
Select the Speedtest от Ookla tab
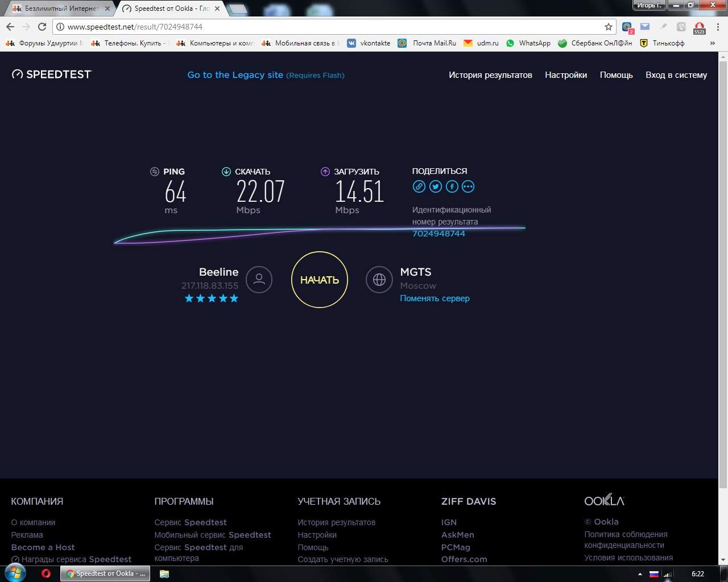click(171, 9)
